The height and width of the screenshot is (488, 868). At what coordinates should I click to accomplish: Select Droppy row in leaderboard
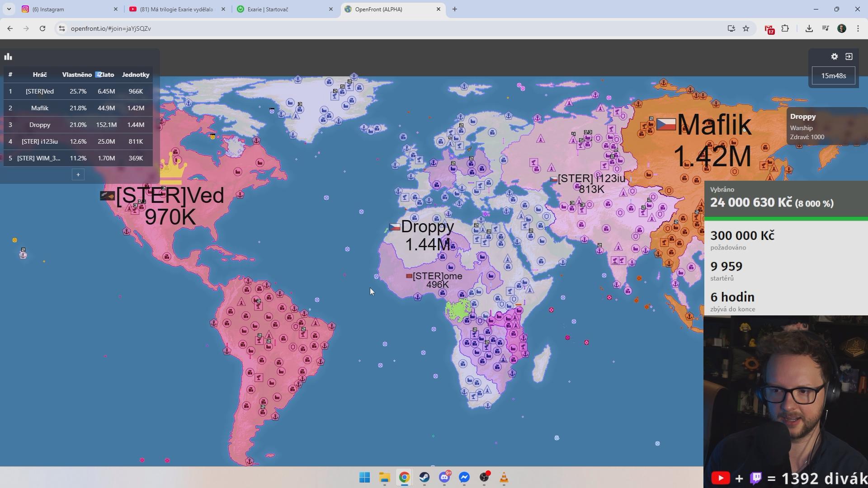(40, 125)
